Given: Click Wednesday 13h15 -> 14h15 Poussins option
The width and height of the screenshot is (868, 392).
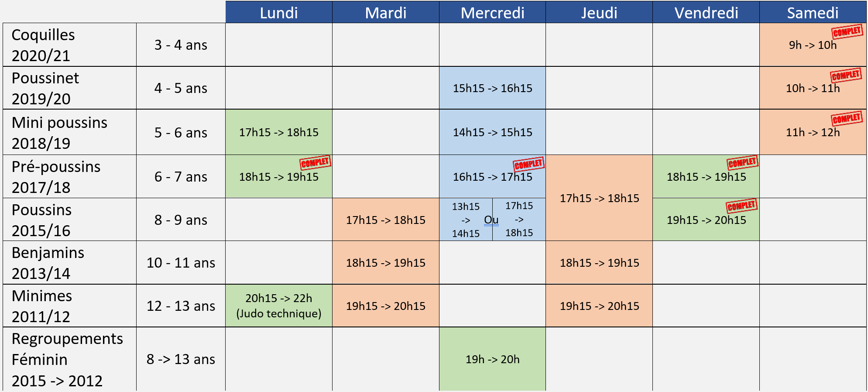Looking at the screenshot, I should (466, 220).
